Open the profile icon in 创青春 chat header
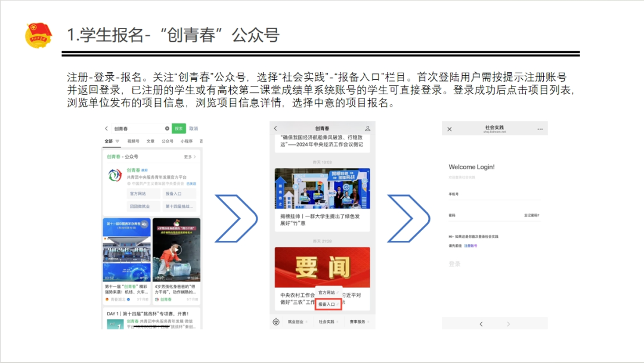This screenshot has height=363, width=644. tap(367, 128)
